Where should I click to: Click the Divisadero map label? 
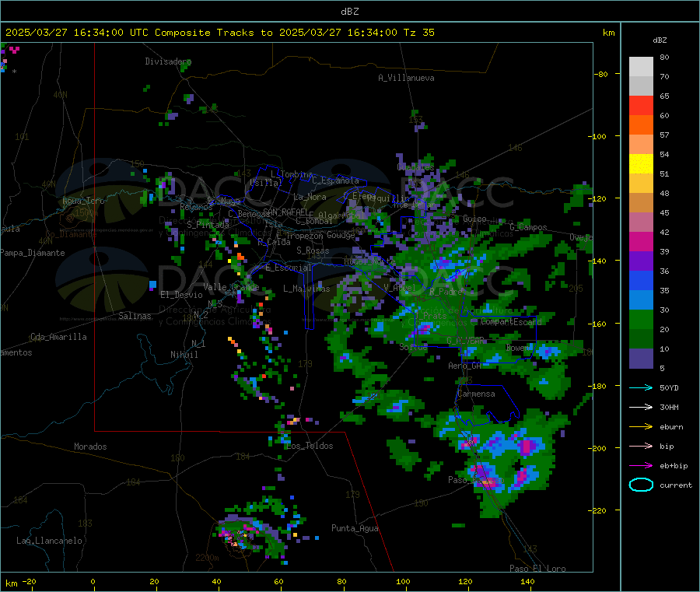point(168,61)
